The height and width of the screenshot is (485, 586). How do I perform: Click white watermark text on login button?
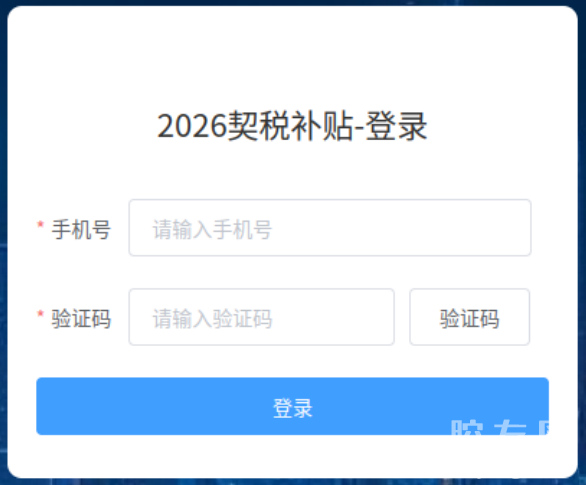pyautogui.click(x=500, y=427)
